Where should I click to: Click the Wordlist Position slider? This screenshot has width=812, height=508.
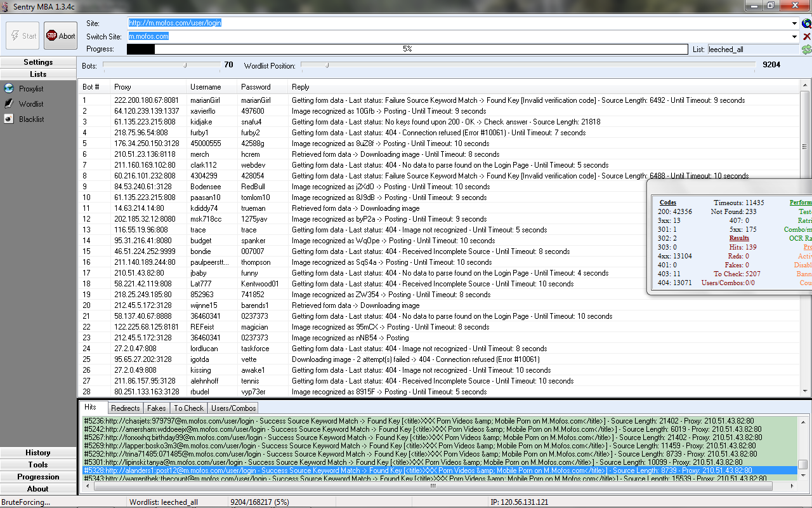(528, 65)
